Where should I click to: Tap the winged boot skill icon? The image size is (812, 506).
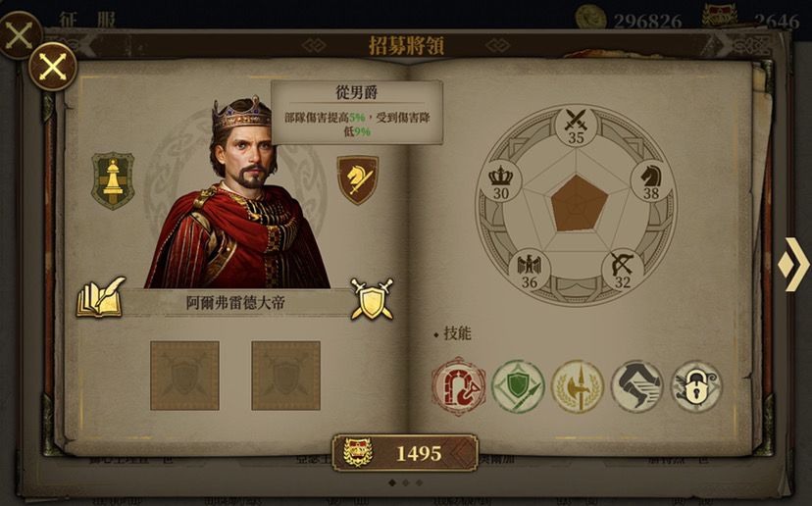point(637,386)
